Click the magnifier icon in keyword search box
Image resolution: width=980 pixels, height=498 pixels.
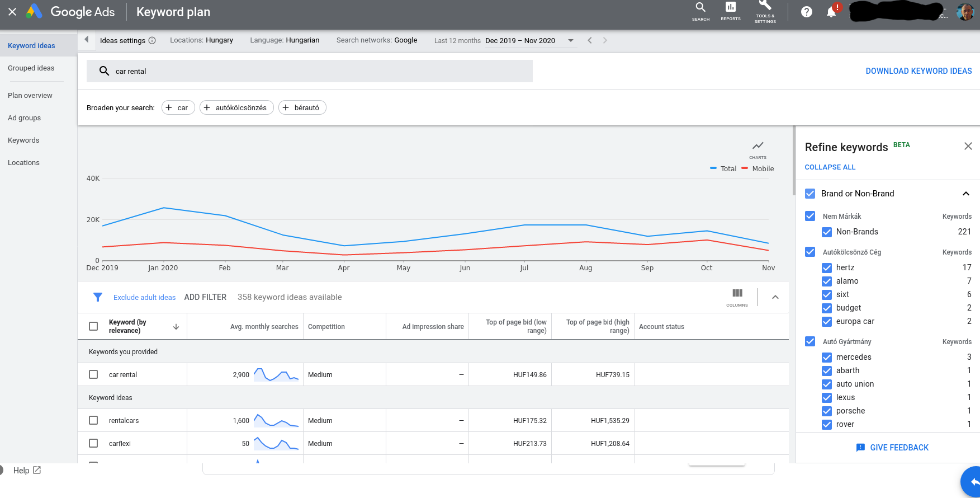pyautogui.click(x=104, y=71)
